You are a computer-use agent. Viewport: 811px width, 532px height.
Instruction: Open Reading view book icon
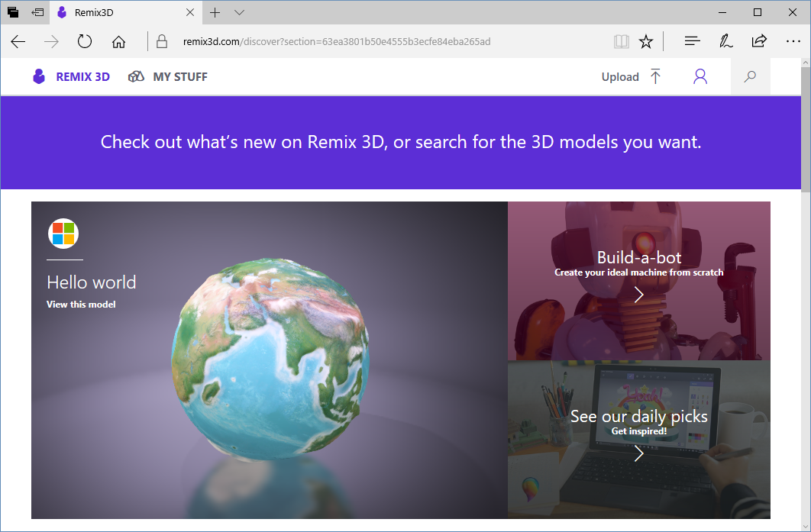click(x=621, y=41)
